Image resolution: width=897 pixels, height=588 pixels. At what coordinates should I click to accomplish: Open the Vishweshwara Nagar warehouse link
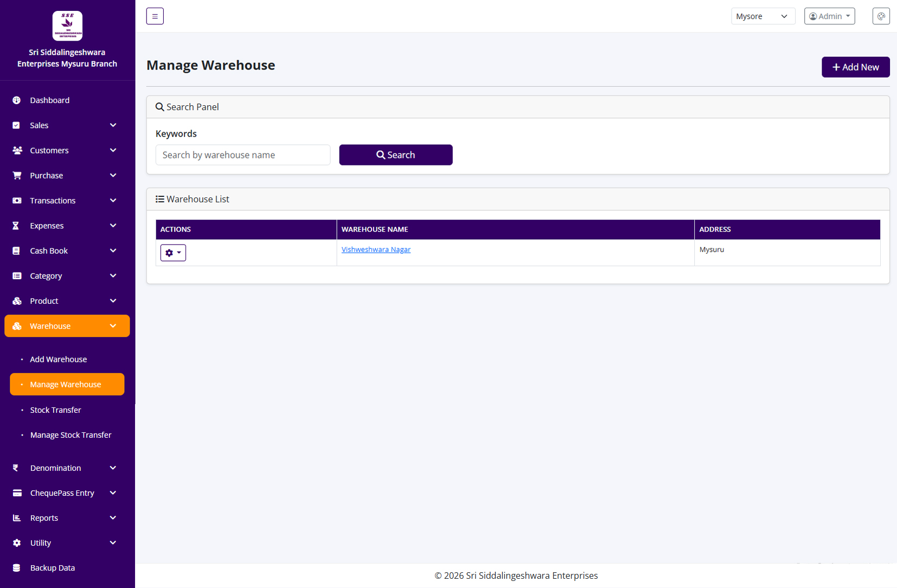tap(376, 249)
